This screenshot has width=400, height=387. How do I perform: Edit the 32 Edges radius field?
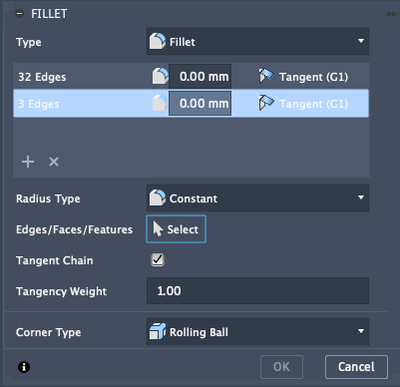pos(200,77)
